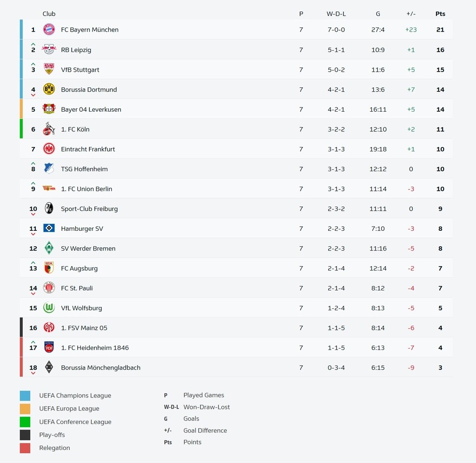Open Hamburger SV team page link
Viewport: 476px width, 463px height.
coord(82,228)
